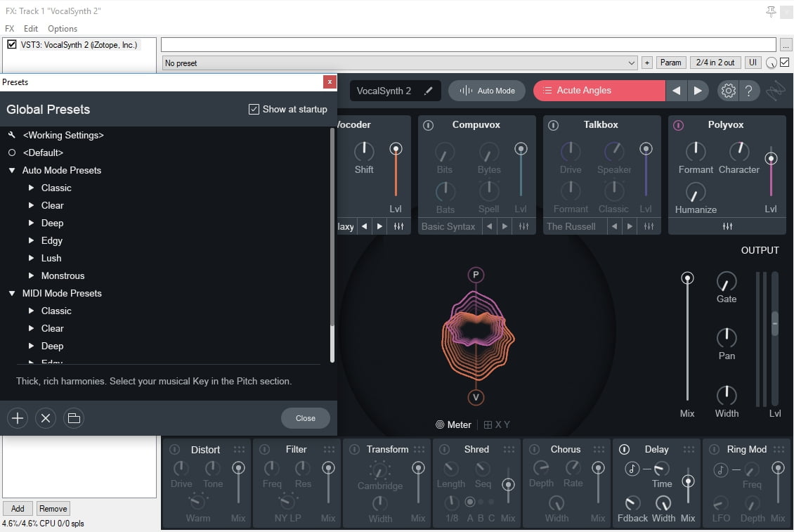
Task: Click the Compuvox Lvl slider handle
Action: tap(521, 148)
